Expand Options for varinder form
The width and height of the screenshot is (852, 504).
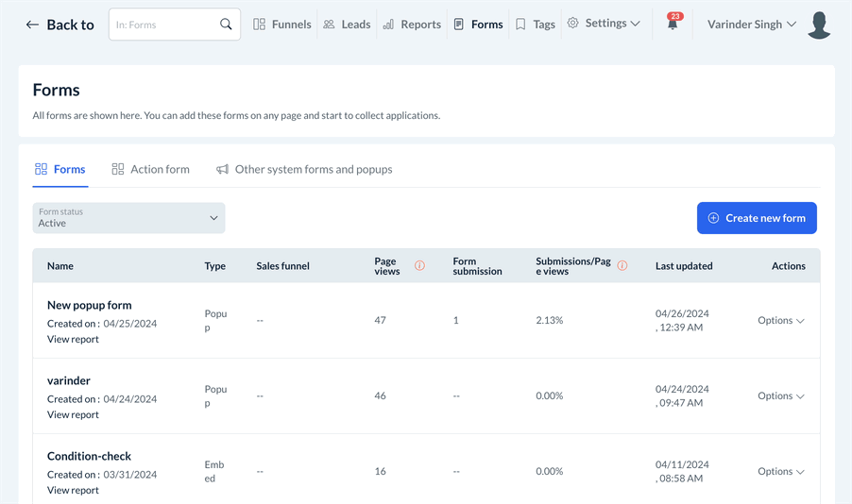pyautogui.click(x=780, y=396)
